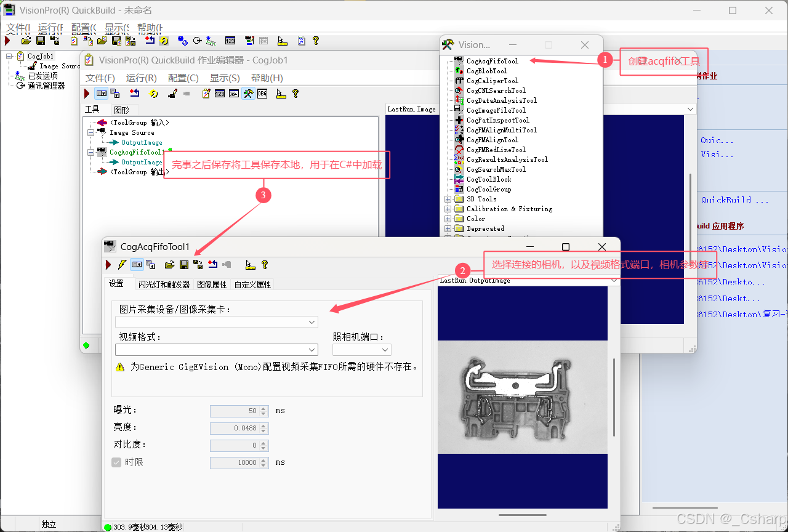Viewport: 788px width, 532px height.
Task: Open the 帮助(H) menu in CogJob1 editor
Action: point(267,78)
